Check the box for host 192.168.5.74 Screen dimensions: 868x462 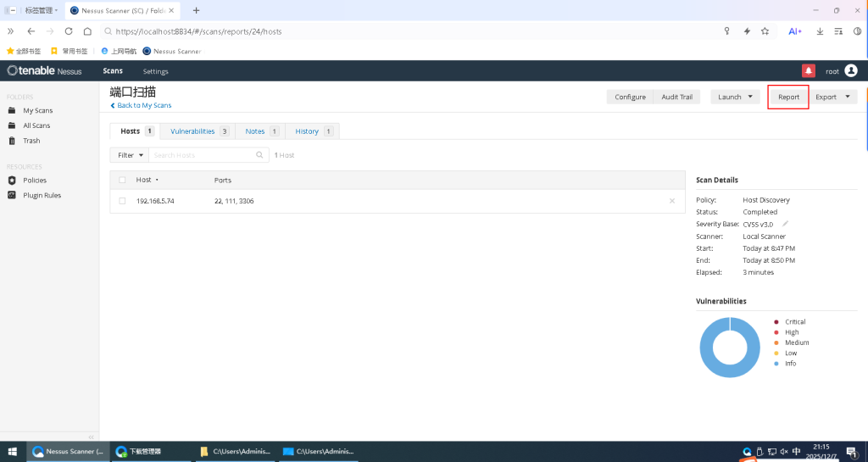122,201
